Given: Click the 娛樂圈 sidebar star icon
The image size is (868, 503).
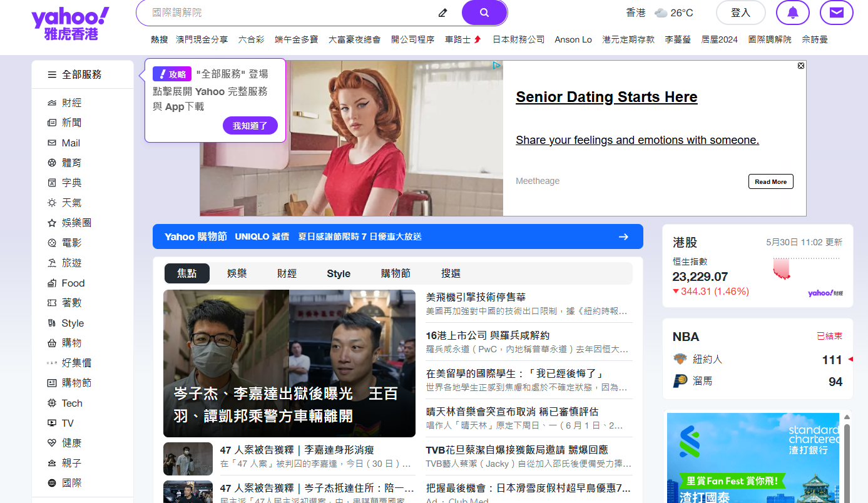Looking at the screenshot, I should click(52, 223).
